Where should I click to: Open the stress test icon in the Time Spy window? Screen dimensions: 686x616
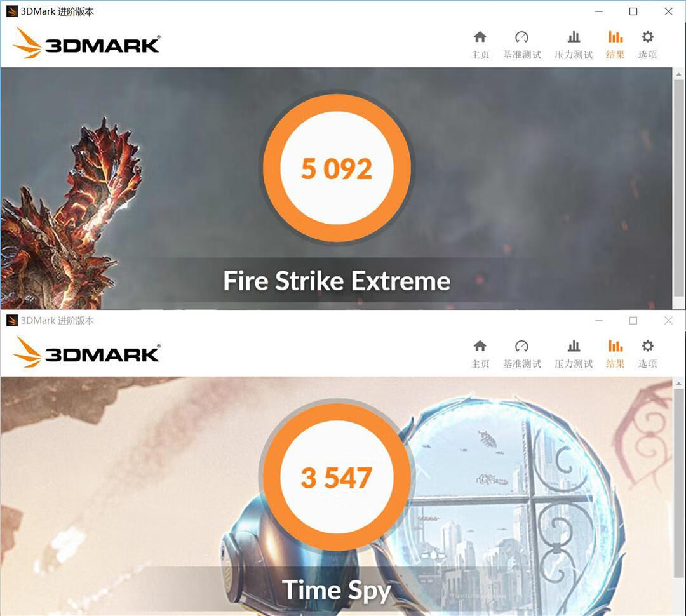[574, 347]
